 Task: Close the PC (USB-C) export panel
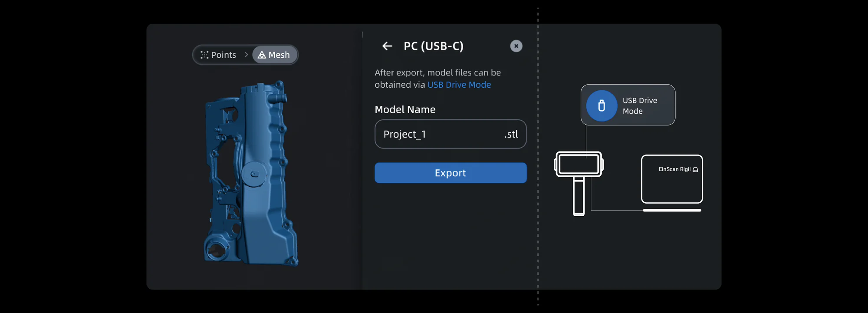tap(516, 46)
